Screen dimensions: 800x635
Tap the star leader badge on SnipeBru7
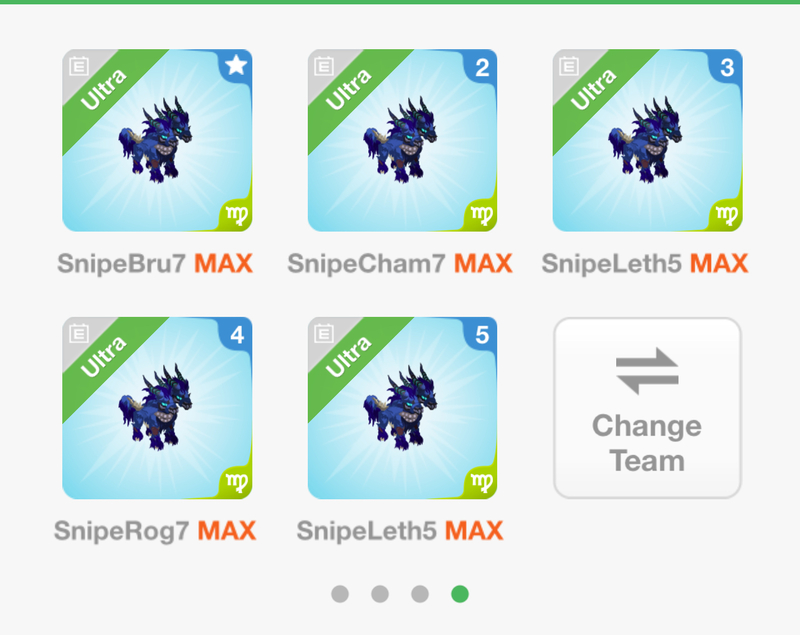(236, 66)
